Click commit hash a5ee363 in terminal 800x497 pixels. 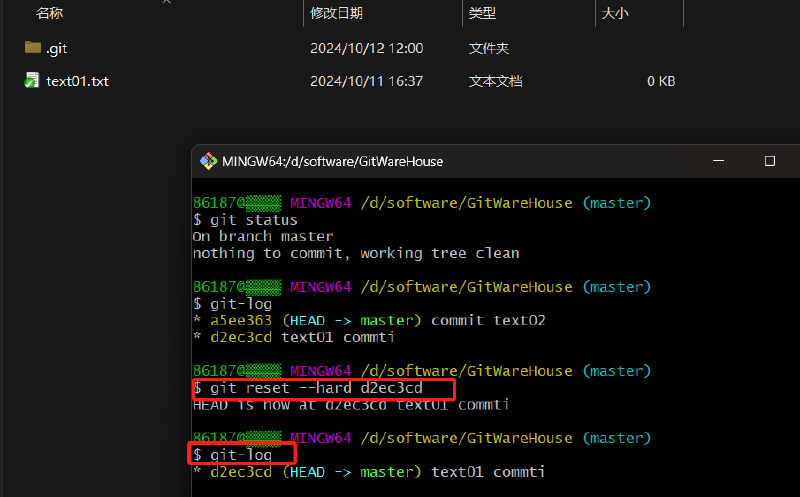(241, 320)
